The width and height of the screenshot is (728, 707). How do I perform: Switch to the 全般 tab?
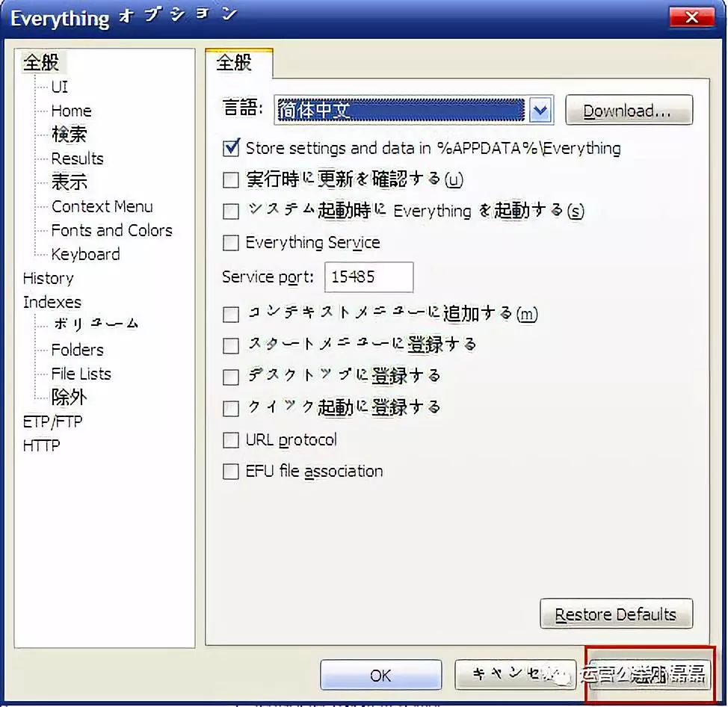238,63
